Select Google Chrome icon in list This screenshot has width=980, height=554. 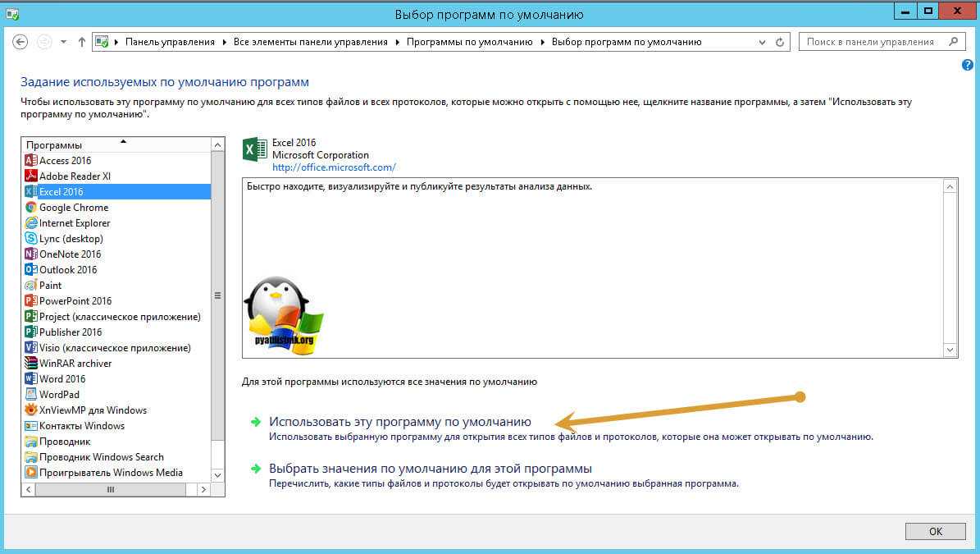point(31,208)
